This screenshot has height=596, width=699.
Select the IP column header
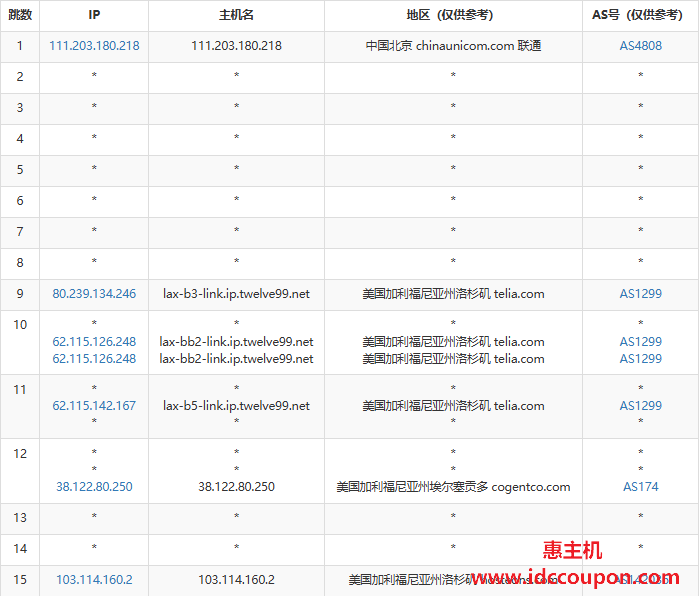(x=94, y=15)
